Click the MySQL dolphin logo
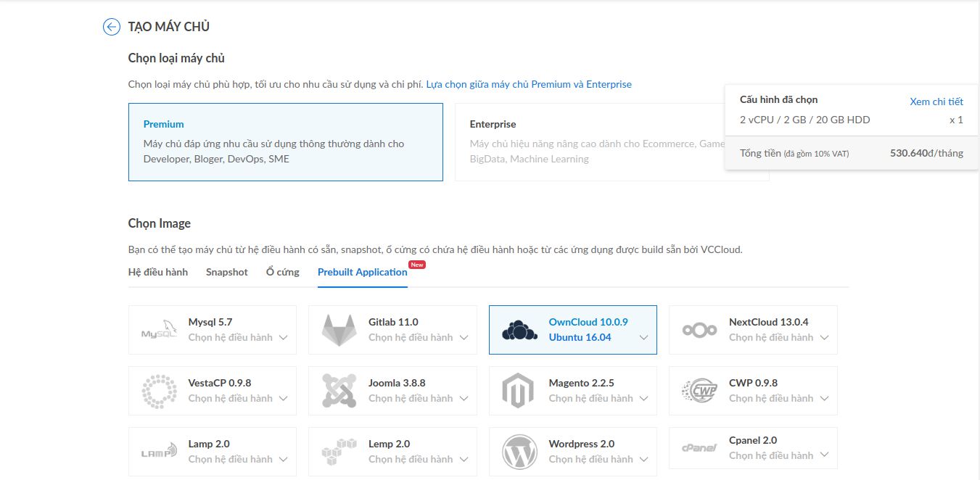This screenshot has width=980, height=480. coord(159,330)
